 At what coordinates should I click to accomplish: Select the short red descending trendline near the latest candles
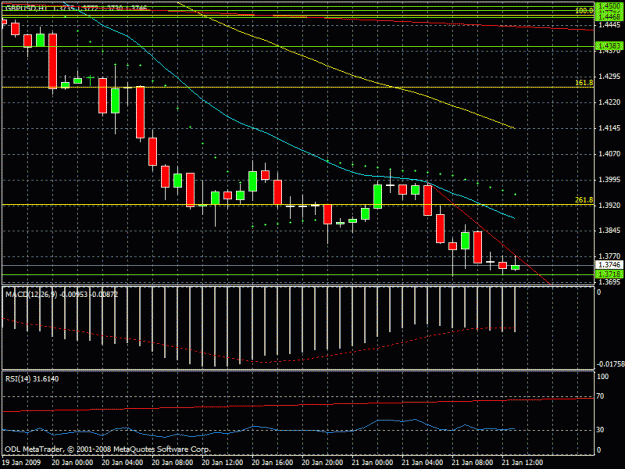490,234
